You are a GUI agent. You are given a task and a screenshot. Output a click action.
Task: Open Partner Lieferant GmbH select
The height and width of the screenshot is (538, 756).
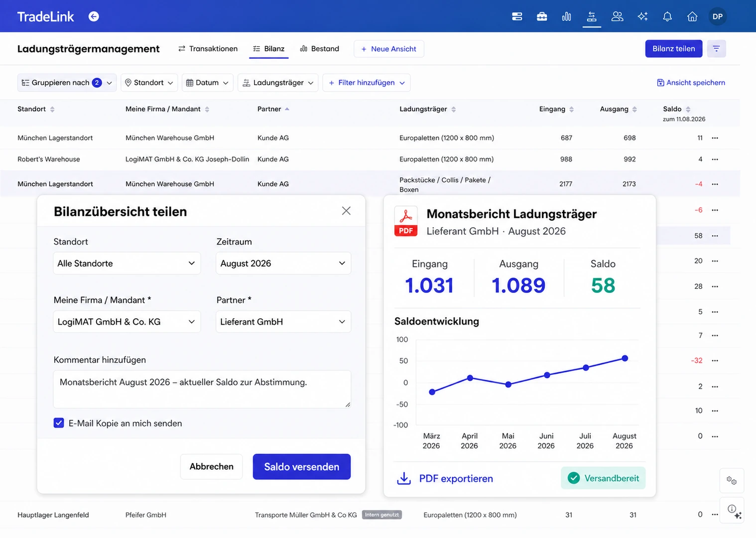pyautogui.click(x=283, y=322)
